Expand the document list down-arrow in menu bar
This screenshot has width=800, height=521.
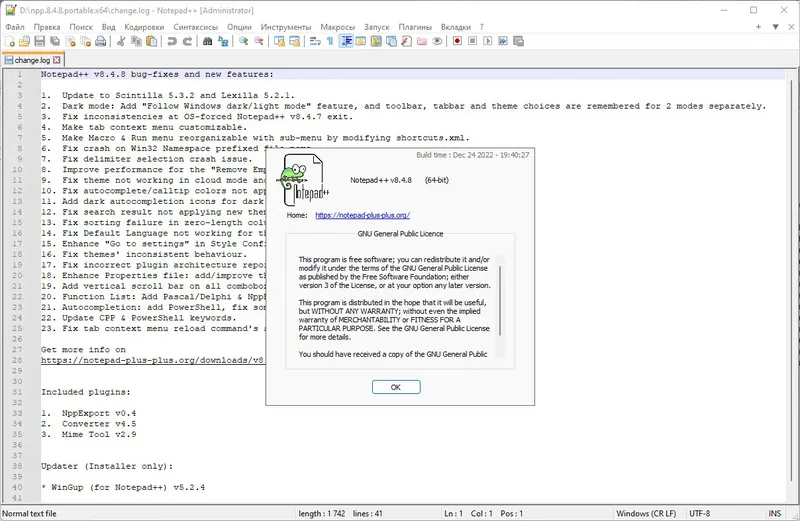click(776, 27)
